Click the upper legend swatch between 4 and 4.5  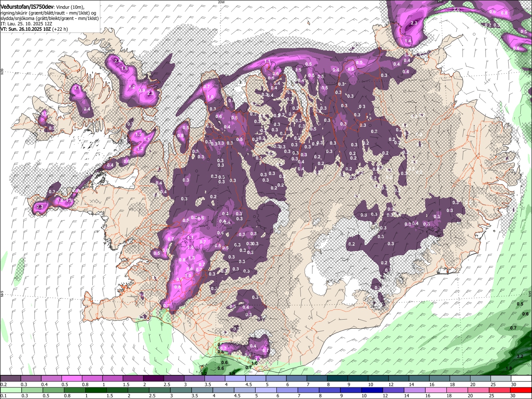(x=235, y=379)
